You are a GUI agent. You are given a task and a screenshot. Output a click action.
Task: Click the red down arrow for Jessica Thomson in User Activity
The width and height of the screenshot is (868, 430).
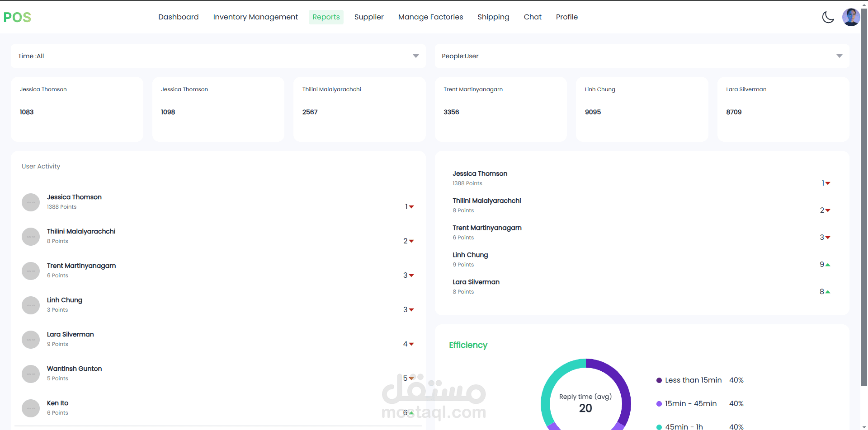point(411,207)
